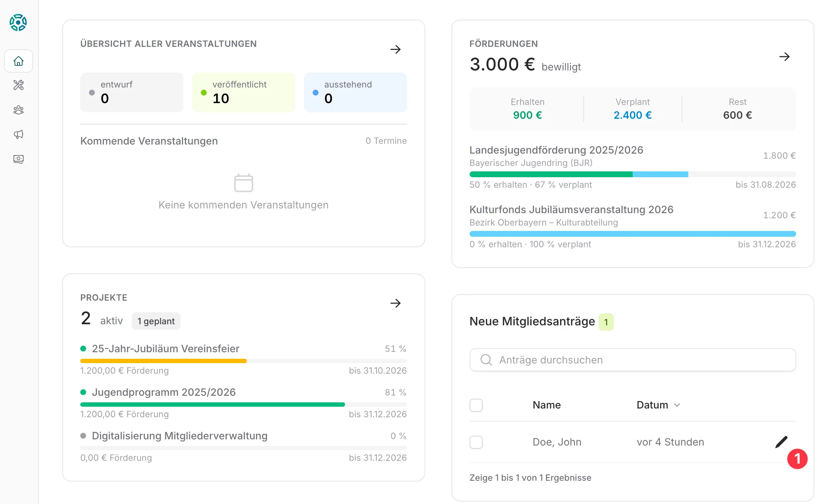The width and height of the screenshot is (823, 504).
Task: Open the Projekte arrow
Action: click(395, 303)
